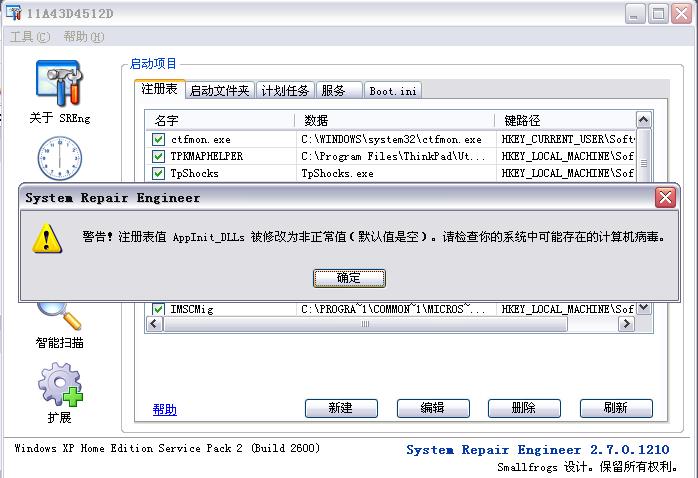Click the clock icon in sidebar
The height and width of the screenshot is (478, 698).
click(x=60, y=158)
